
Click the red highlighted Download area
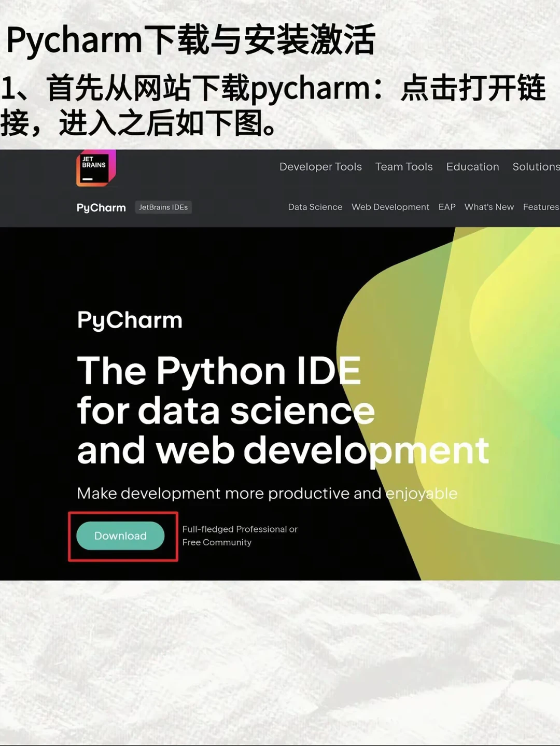pos(122,536)
